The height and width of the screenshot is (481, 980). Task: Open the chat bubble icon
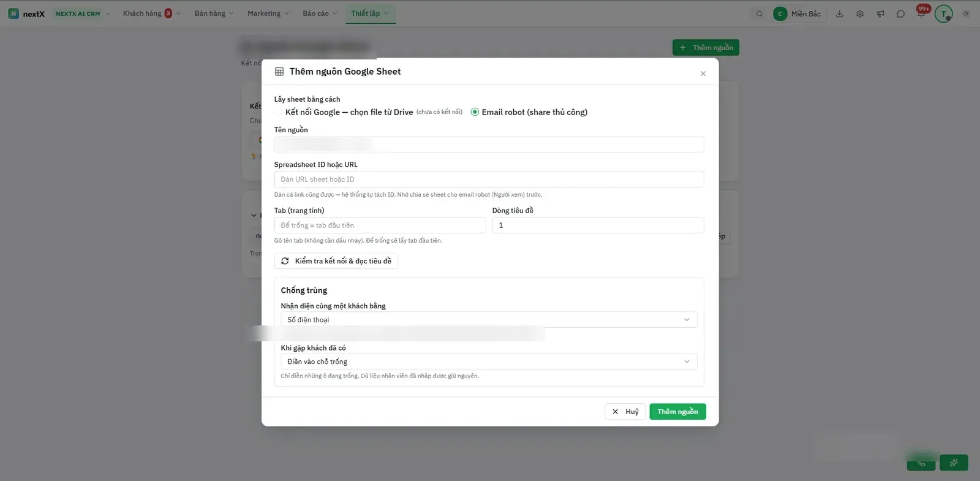(x=900, y=13)
